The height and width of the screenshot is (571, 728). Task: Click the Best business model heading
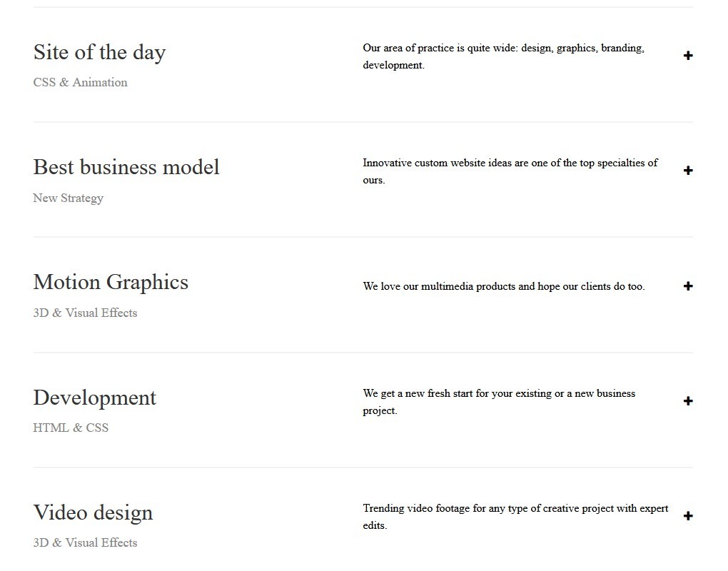pos(126,167)
